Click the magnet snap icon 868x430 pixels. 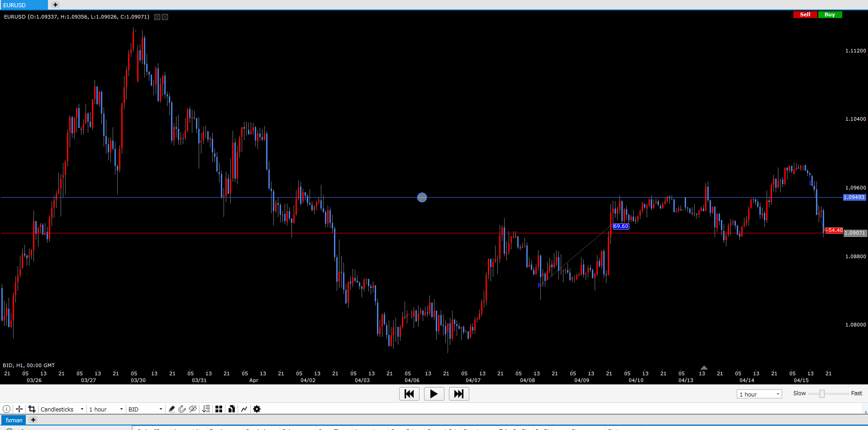(182, 409)
